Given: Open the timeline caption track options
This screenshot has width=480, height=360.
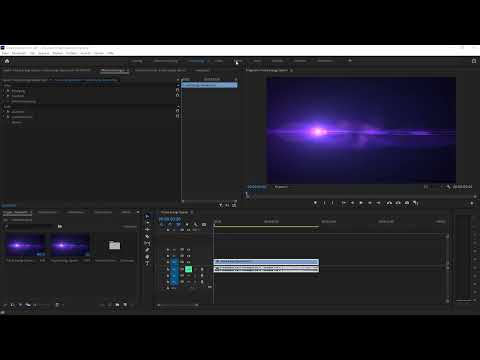Looking at the screenshot, I should click(x=204, y=225).
